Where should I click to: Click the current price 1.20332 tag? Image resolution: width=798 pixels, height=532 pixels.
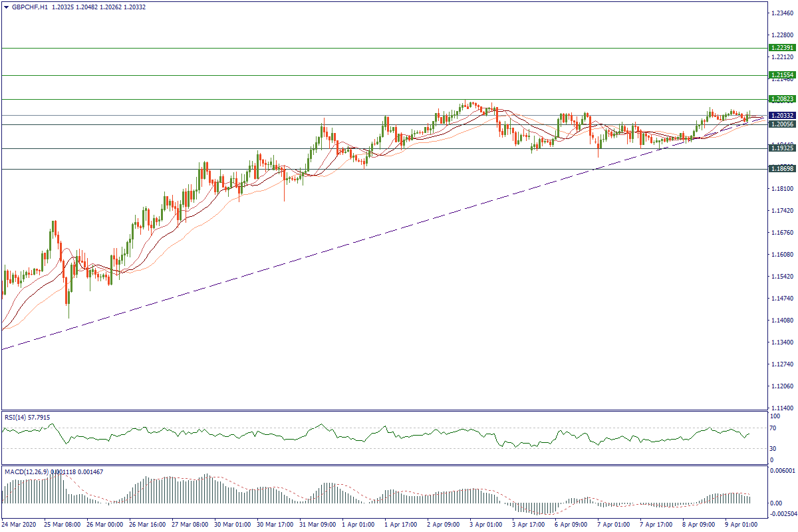pos(782,115)
